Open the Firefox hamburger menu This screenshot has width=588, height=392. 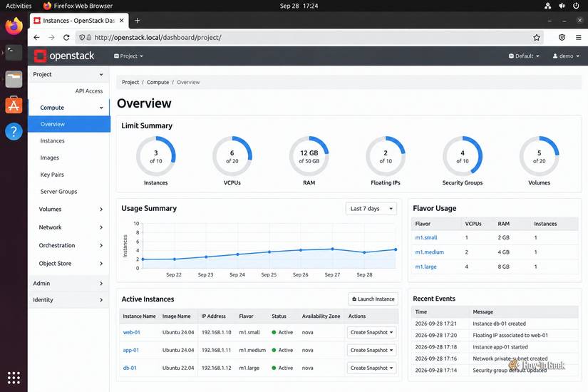click(579, 38)
